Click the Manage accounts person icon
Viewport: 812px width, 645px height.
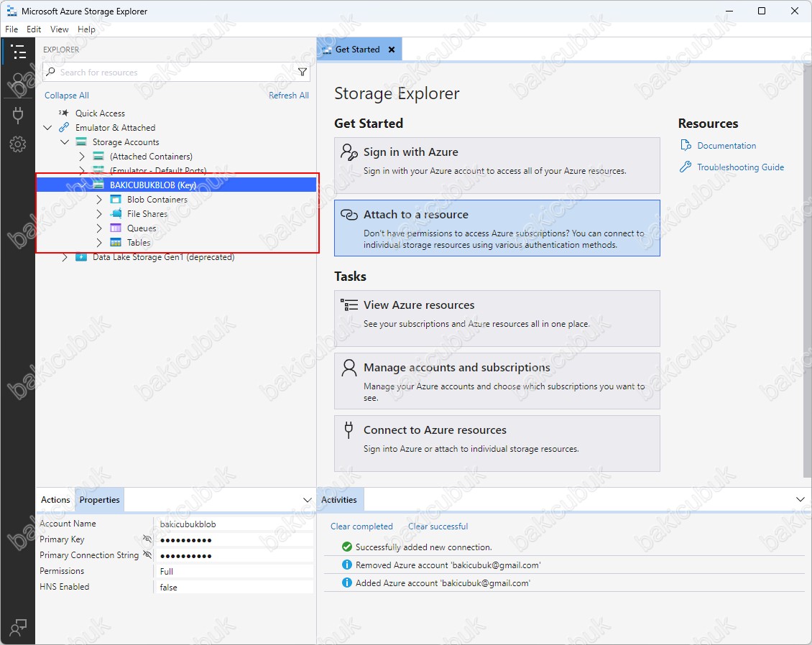pos(349,368)
